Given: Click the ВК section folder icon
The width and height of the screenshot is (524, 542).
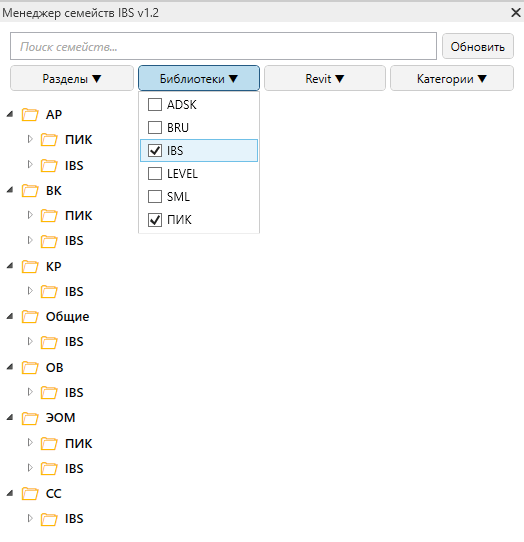Looking at the screenshot, I should 30,190.
